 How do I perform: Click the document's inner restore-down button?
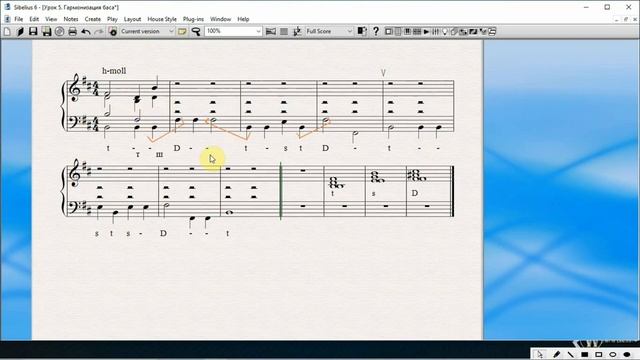pyautogui.click(x=625, y=19)
